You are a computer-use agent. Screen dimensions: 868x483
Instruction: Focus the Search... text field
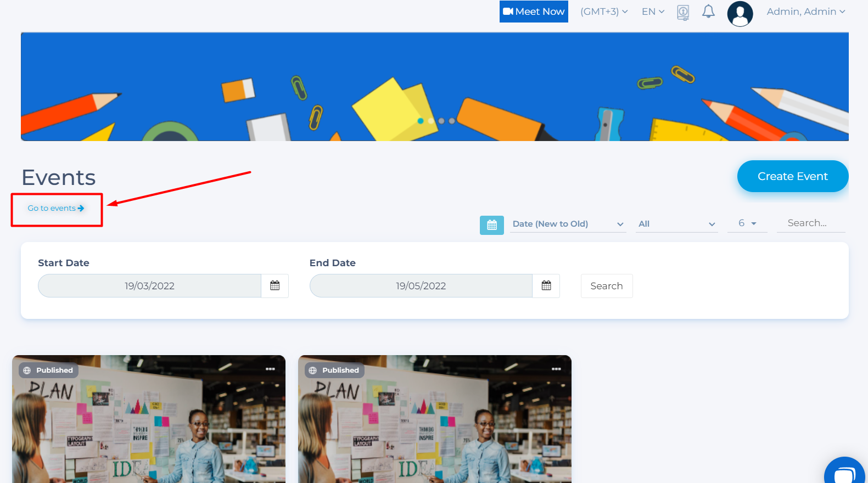tap(810, 223)
